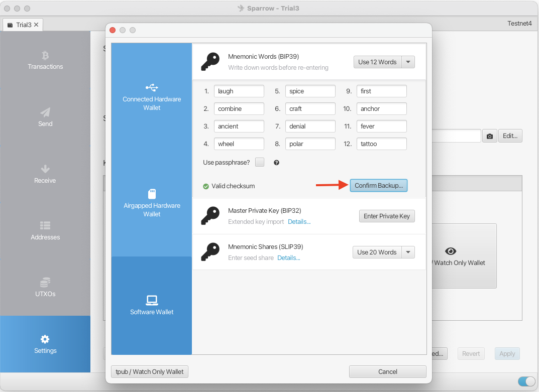Click the Confirm Backup button
The image size is (539, 392).
pyautogui.click(x=379, y=186)
